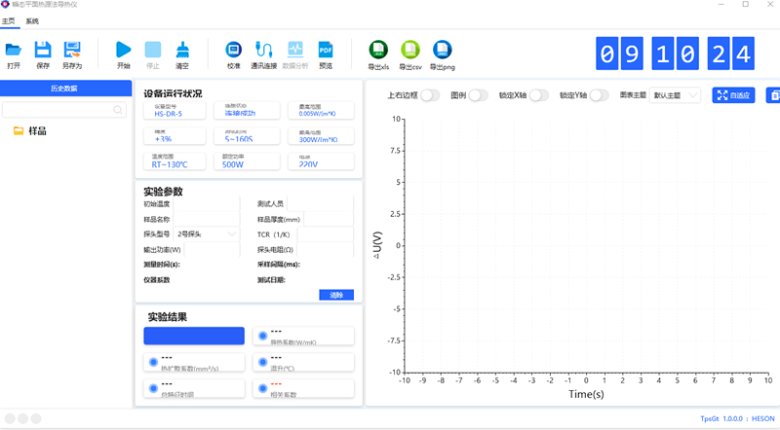This screenshot has height=430, width=780.
Task: Click the 样品名称 input field
Action: tap(208, 219)
